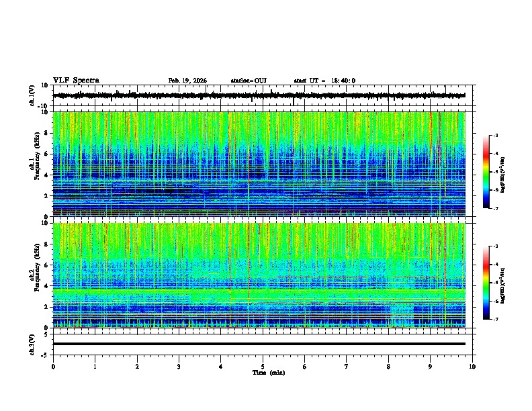532x411 pixels.
Task: Click the "6" kHz tick of ch.2 spectrogram
Action: coord(47,265)
